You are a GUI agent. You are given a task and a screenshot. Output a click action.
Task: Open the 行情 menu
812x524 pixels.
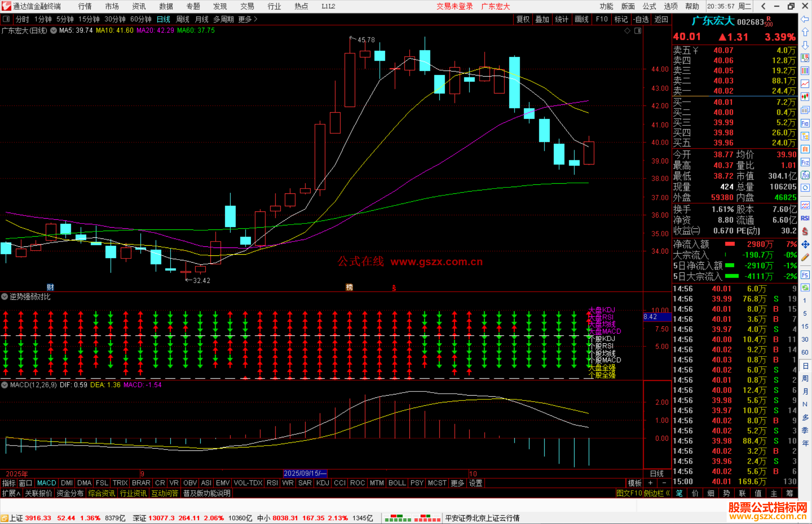[x=85, y=6]
